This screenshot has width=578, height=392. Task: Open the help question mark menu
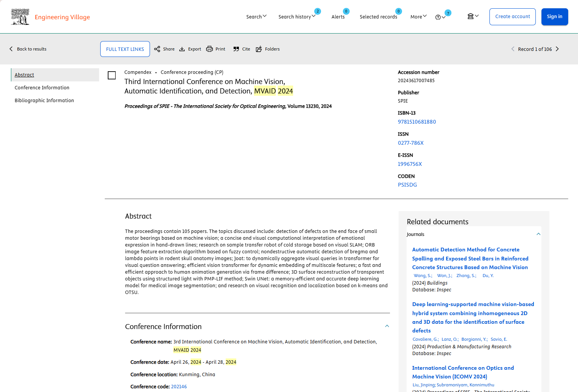(440, 17)
